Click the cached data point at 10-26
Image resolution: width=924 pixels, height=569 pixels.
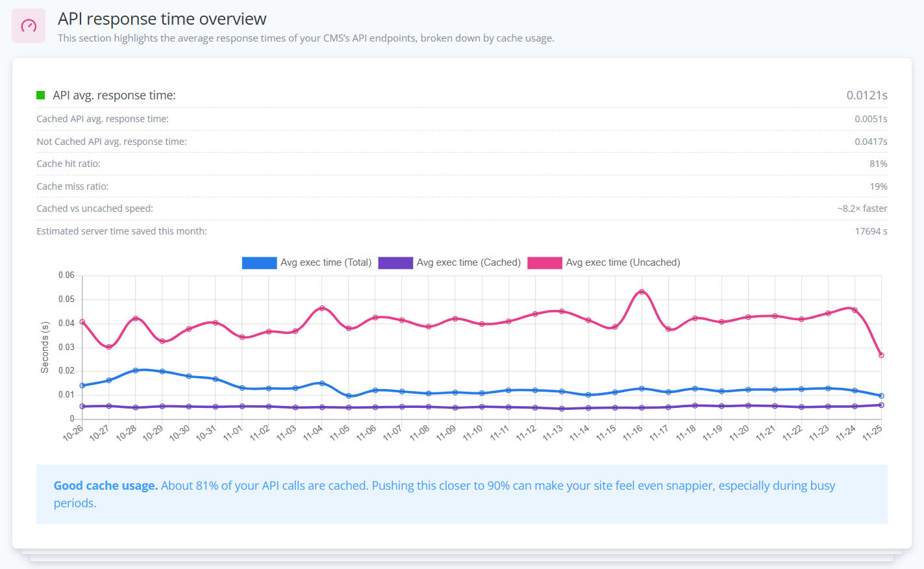click(82, 407)
